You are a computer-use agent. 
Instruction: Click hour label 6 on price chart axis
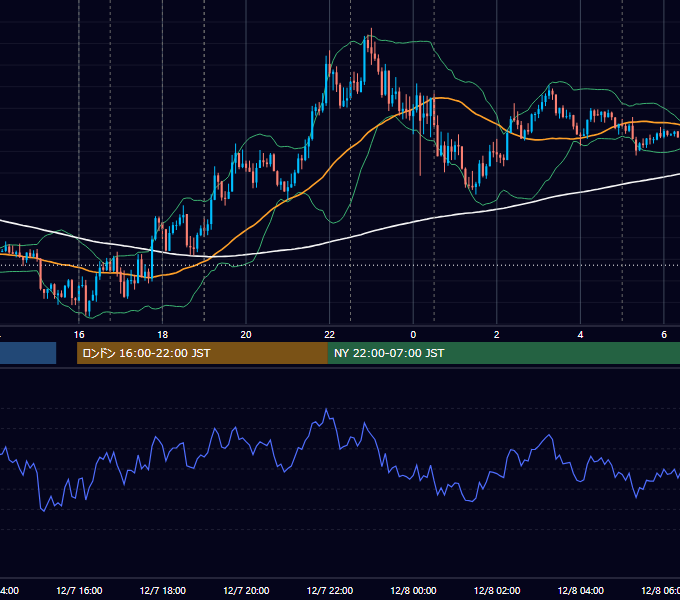tap(664, 334)
